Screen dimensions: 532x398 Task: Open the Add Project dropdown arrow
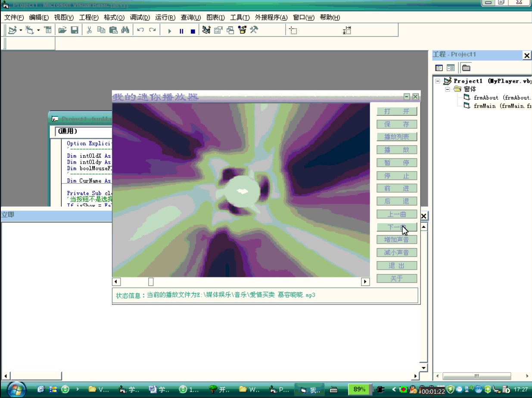(21, 30)
